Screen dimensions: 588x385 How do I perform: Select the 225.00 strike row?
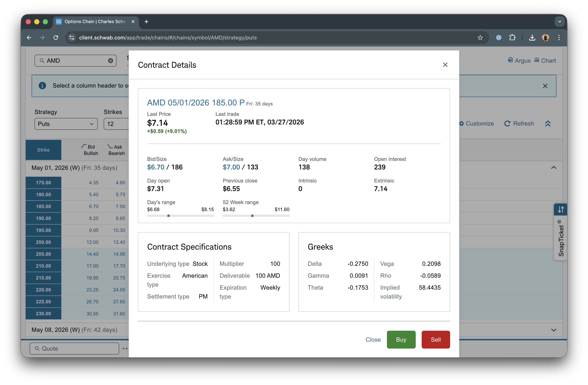pyautogui.click(x=43, y=301)
